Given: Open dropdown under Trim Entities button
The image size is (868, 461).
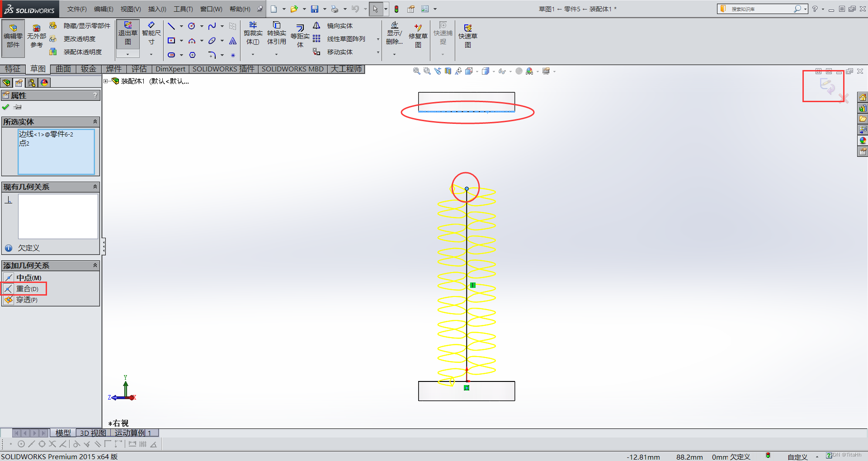Looking at the screenshot, I should coord(253,54).
